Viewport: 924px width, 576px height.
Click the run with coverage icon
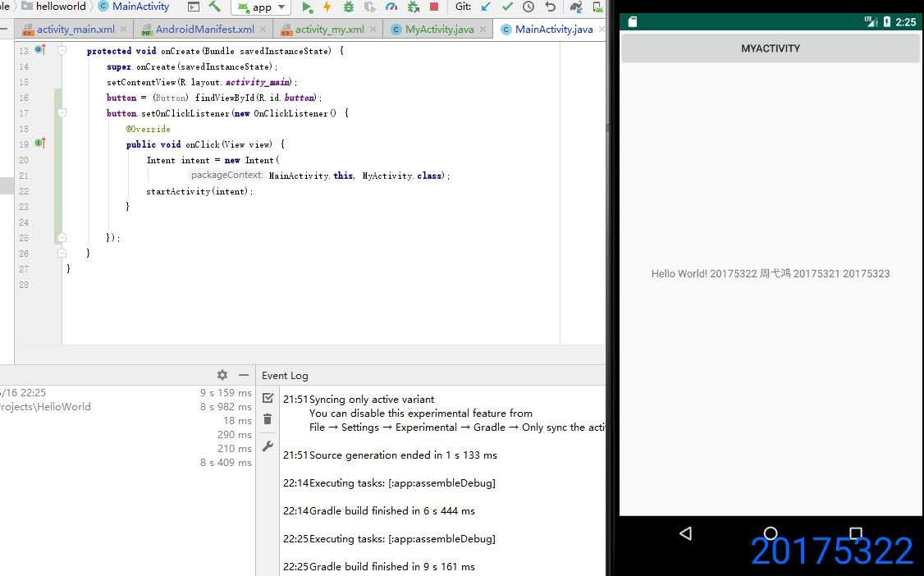pos(369,7)
